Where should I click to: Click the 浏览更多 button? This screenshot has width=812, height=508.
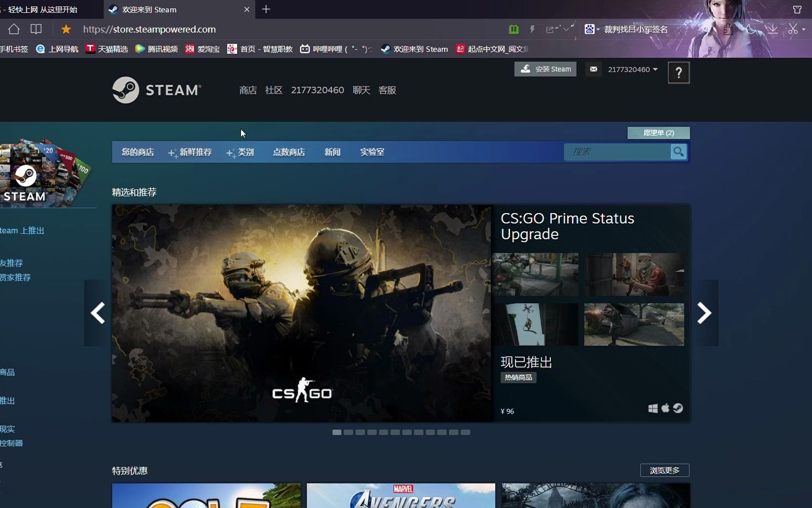tap(665, 471)
